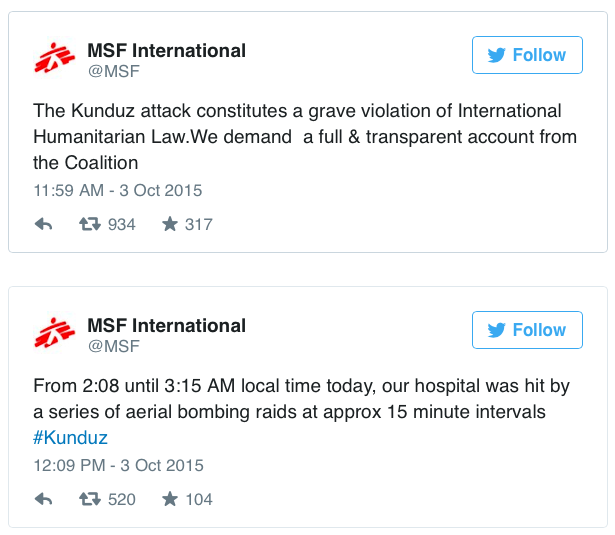Retweet the tweet with 520 retweets

[89, 499]
